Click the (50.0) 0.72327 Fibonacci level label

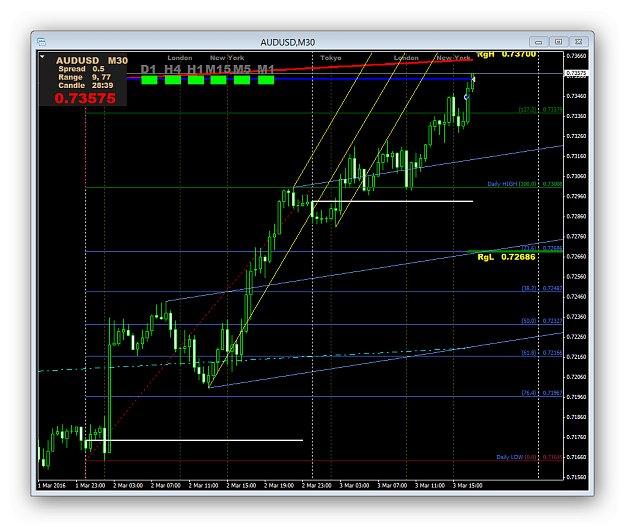tap(542, 321)
